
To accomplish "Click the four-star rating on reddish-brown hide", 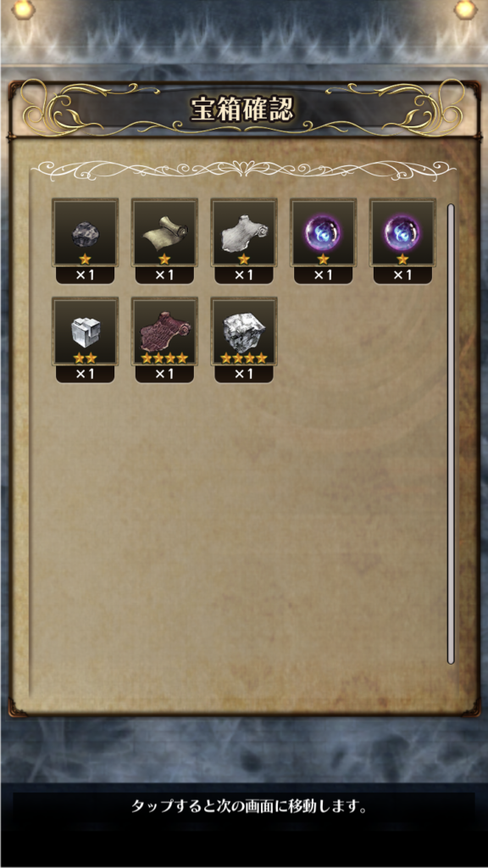I will coord(164,359).
